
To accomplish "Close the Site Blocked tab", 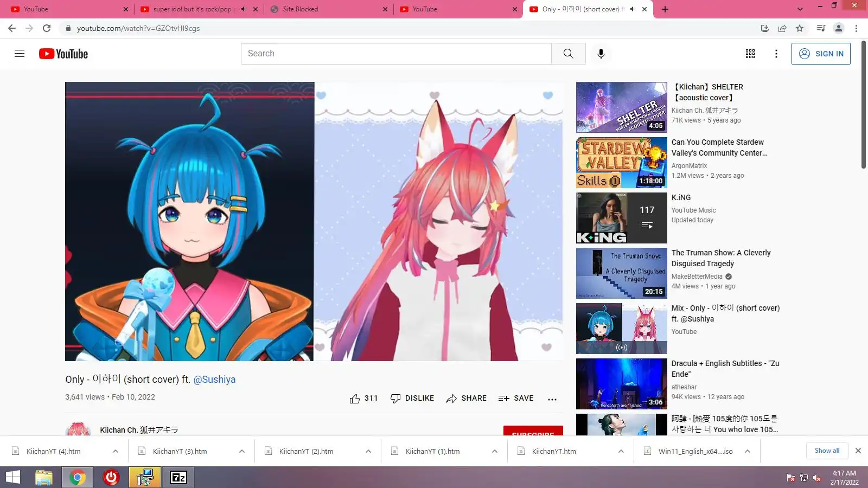I will coord(385,9).
